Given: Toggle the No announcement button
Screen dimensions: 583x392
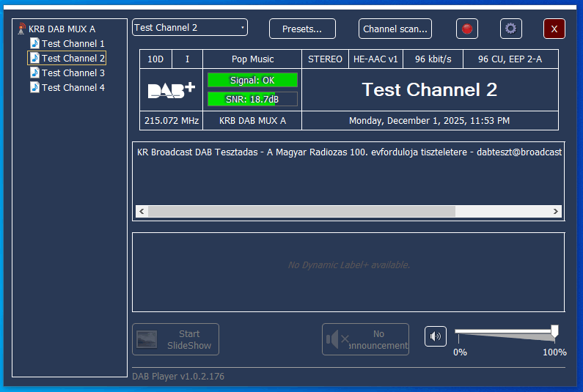Looking at the screenshot, I should (365, 339).
